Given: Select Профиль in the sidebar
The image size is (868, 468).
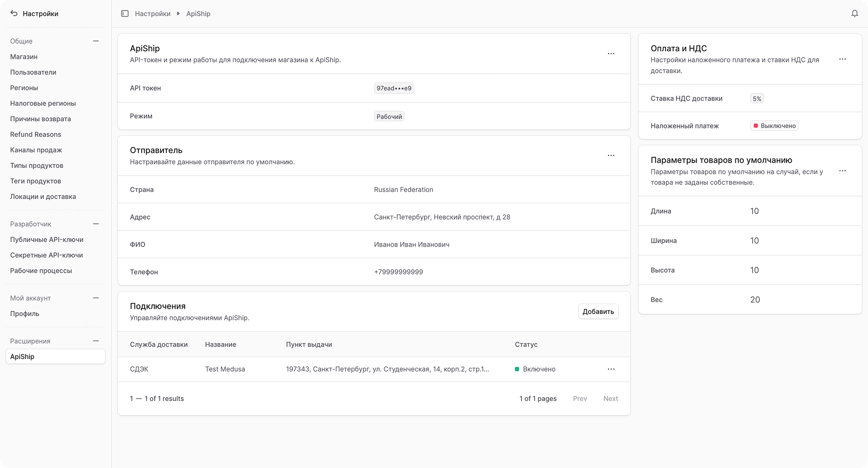Looking at the screenshot, I should coord(24,314).
